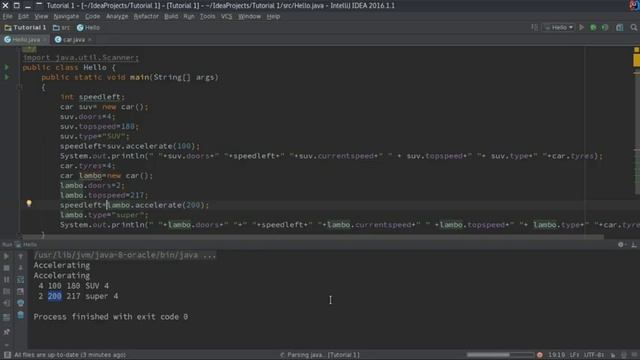
Task: Click the Make Project icon beside Hello dropdown
Action: (x=534, y=27)
